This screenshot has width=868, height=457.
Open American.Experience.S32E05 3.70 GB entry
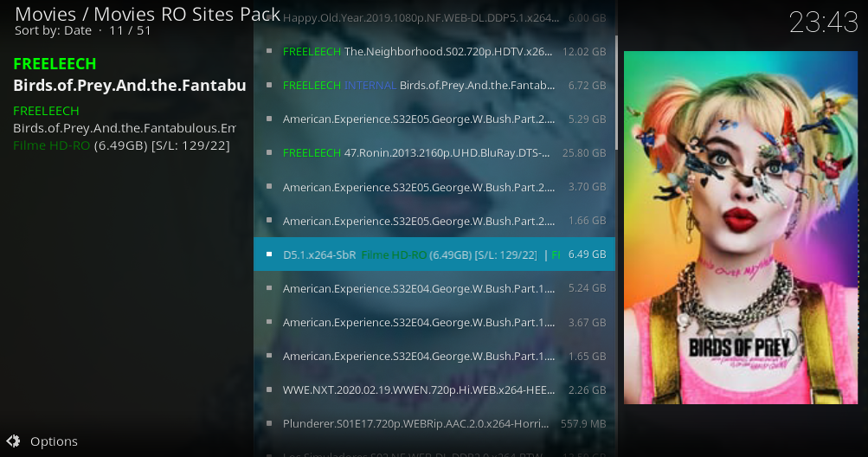point(434,187)
